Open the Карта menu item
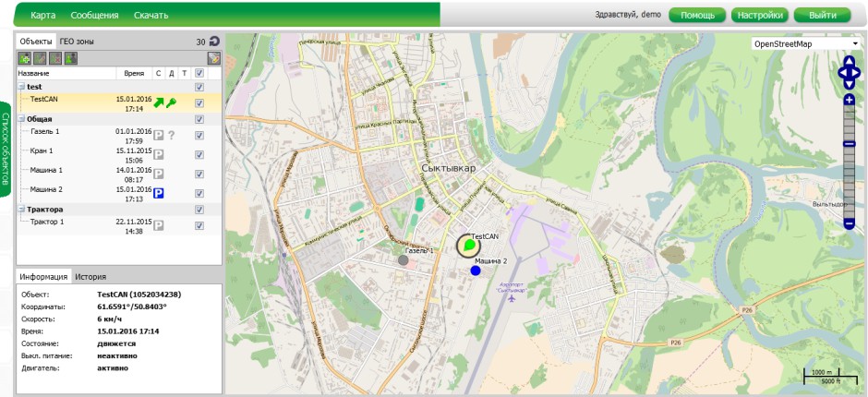868x397 pixels. pyautogui.click(x=42, y=16)
